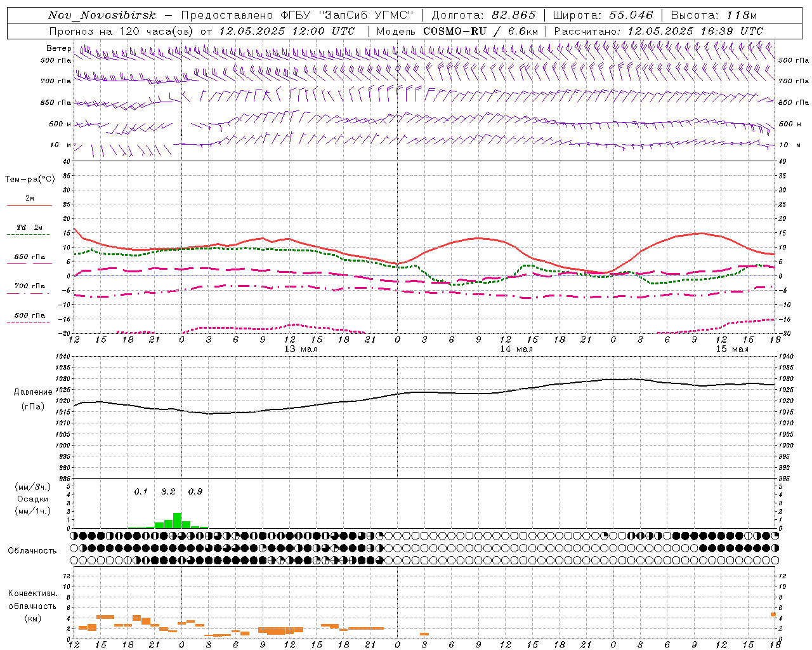Click the dashed line sample under Td 2м
812x650 pixels.
[x=28, y=235]
